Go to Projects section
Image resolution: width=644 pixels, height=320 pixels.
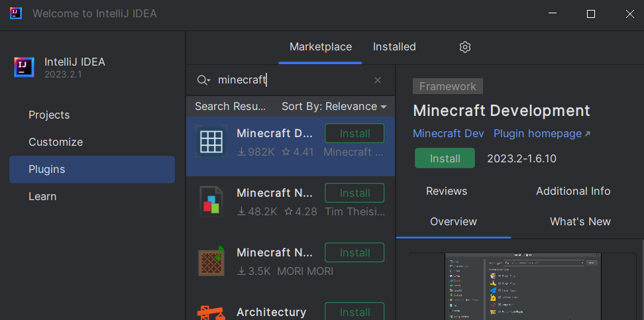(49, 115)
